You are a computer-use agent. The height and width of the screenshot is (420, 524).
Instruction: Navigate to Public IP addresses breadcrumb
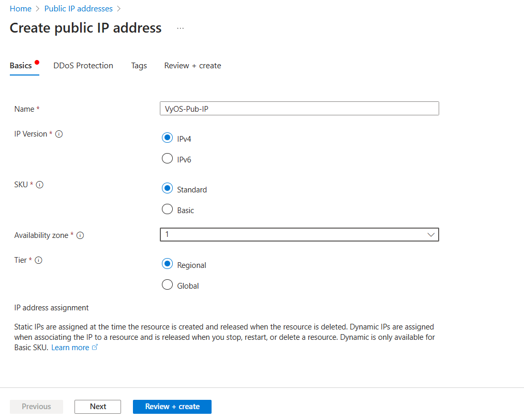(x=78, y=9)
